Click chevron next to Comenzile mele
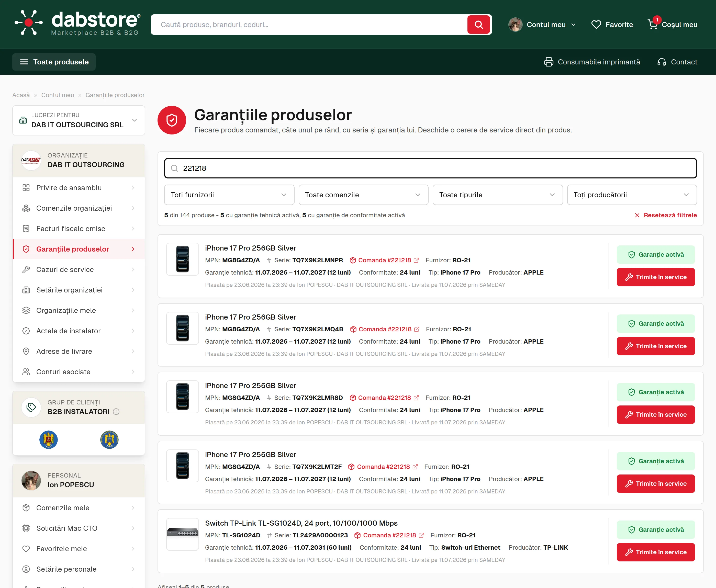This screenshot has width=716, height=588. [x=133, y=508]
